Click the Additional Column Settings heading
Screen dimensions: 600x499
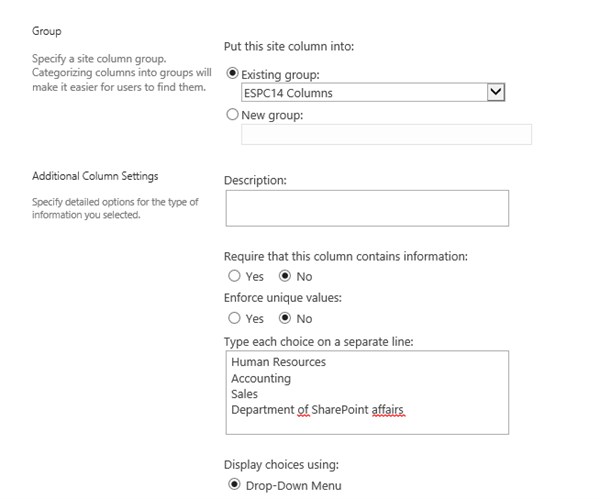point(95,177)
